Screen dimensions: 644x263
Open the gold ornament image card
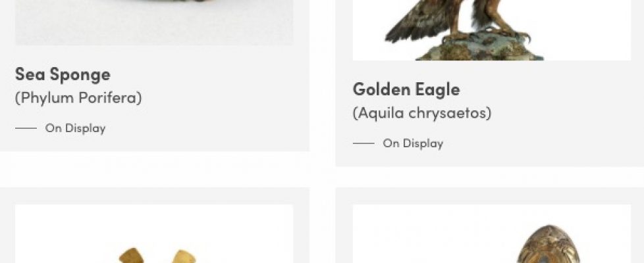pyautogui.click(x=154, y=233)
